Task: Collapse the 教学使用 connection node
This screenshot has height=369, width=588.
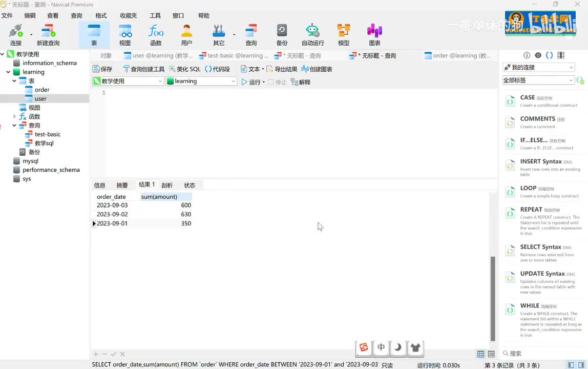Action: click(x=2, y=54)
